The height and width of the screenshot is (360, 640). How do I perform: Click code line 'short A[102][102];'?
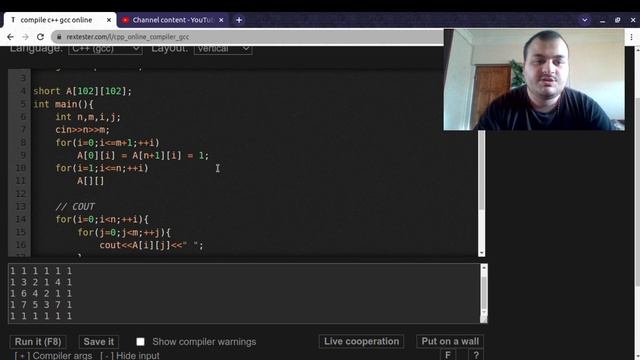[x=82, y=91]
